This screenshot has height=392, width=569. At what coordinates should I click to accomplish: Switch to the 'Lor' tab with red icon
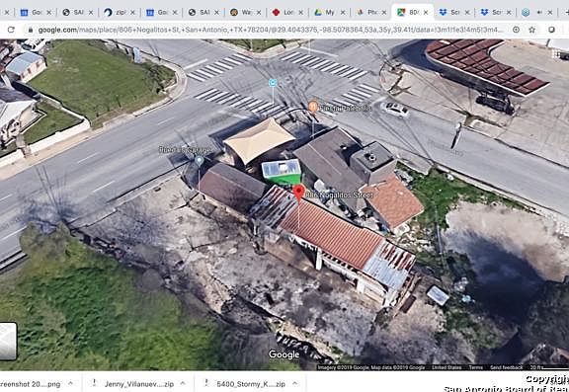(288, 12)
